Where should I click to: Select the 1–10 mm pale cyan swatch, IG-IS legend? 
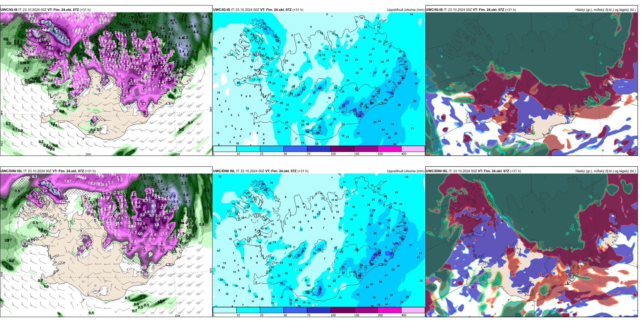click(x=225, y=149)
